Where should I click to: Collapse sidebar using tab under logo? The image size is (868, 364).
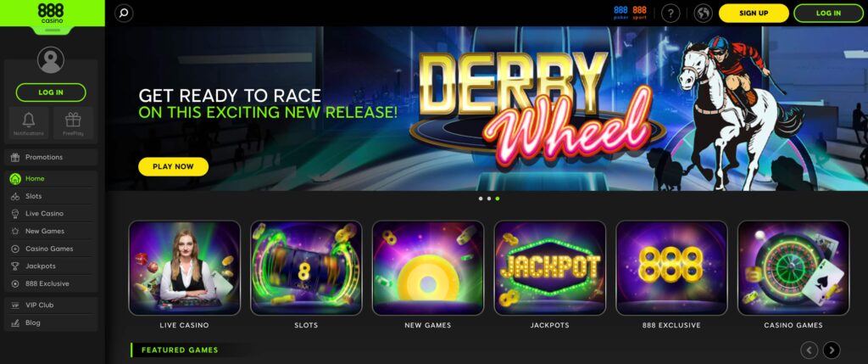51,31
